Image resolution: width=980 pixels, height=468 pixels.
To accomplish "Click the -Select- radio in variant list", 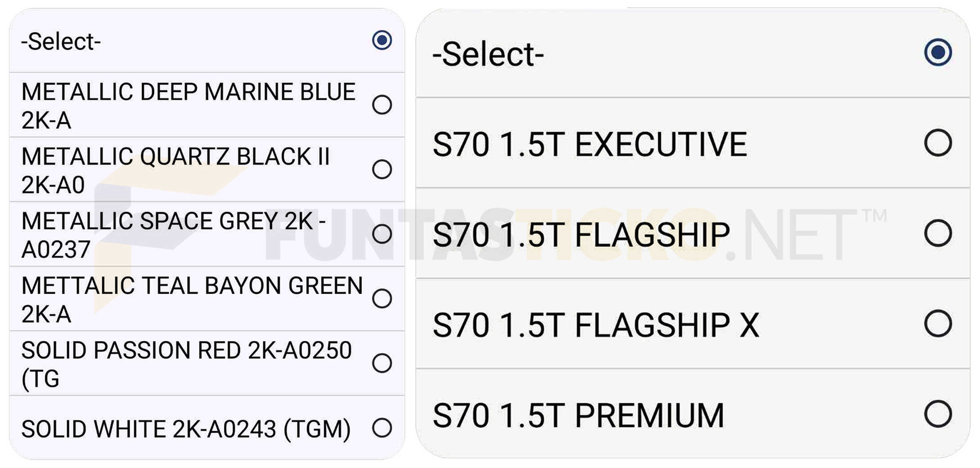I will [x=938, y=52].
